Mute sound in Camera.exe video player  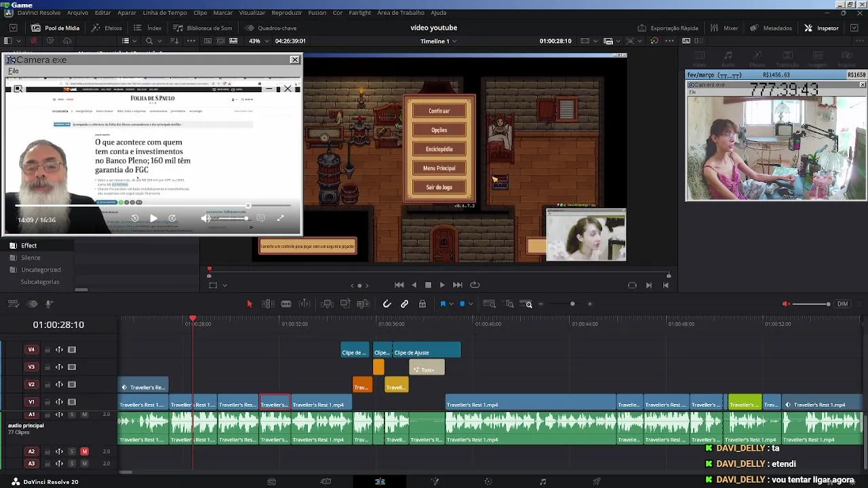205,218
